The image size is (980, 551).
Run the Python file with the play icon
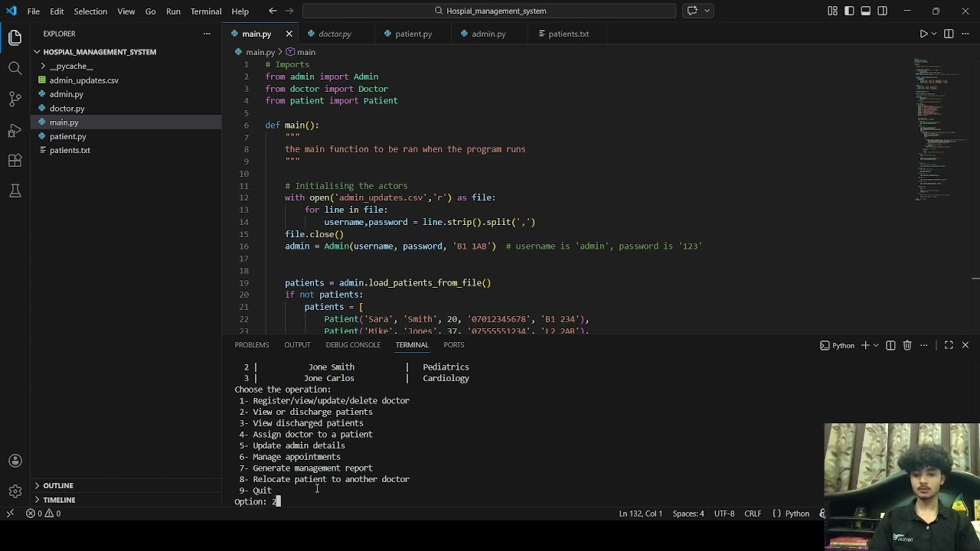pos(923,34)
